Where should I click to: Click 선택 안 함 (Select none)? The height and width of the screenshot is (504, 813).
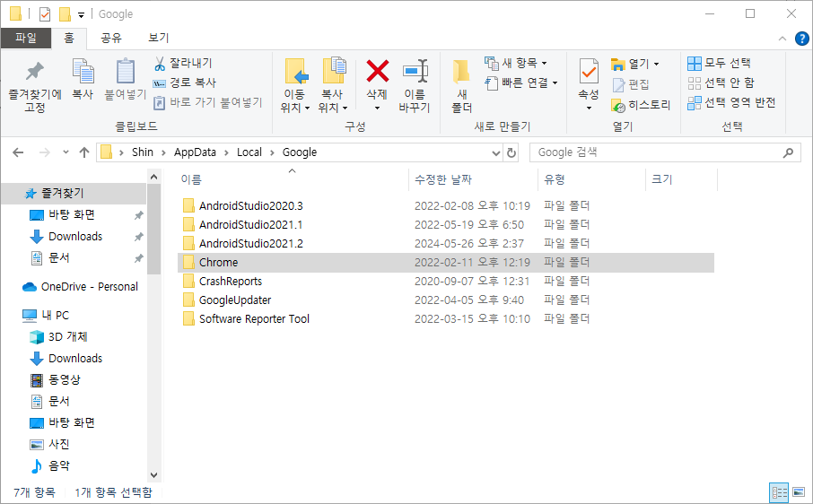coord(721,83)
